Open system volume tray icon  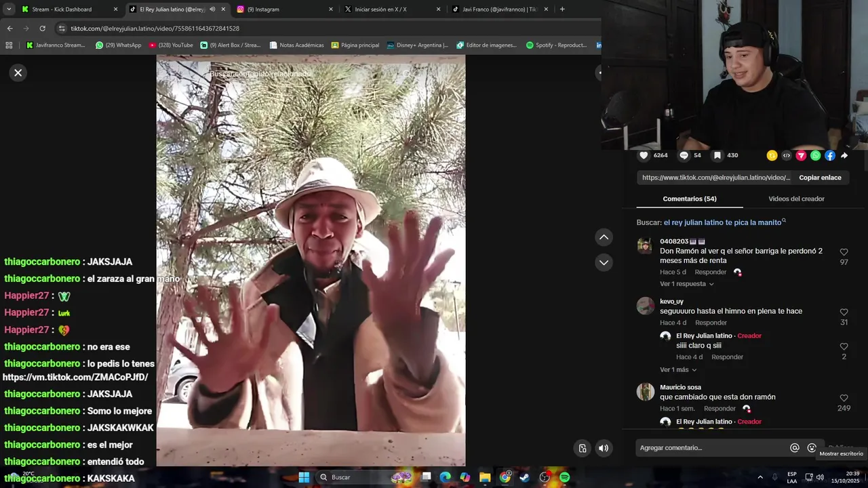point(820,477)
